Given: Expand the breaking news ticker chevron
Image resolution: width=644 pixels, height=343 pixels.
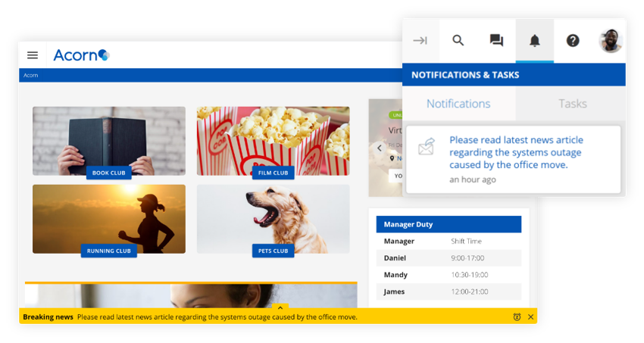Looking at the screenshot, I should click(280, 307).
